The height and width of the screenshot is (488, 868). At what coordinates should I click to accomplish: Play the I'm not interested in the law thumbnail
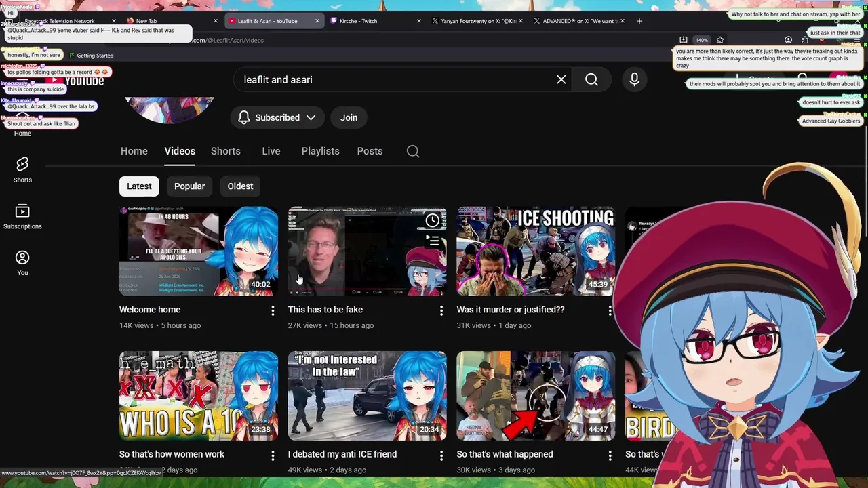coord(367,396)
